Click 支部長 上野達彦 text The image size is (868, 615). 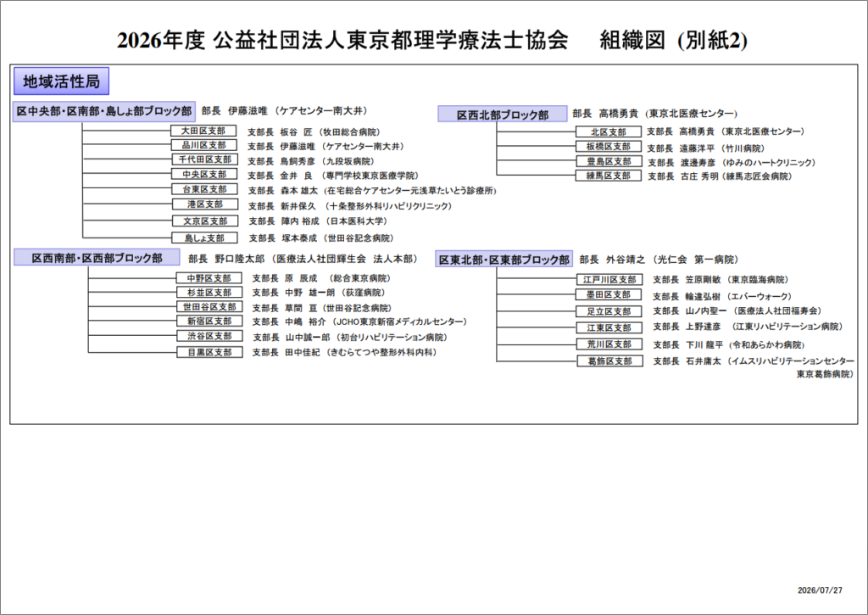(x=748, y=327)
